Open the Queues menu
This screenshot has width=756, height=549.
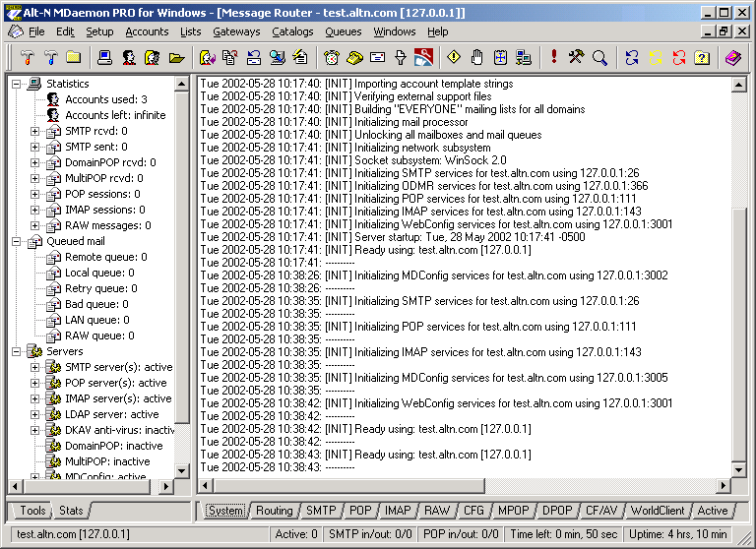coord(343,31)
